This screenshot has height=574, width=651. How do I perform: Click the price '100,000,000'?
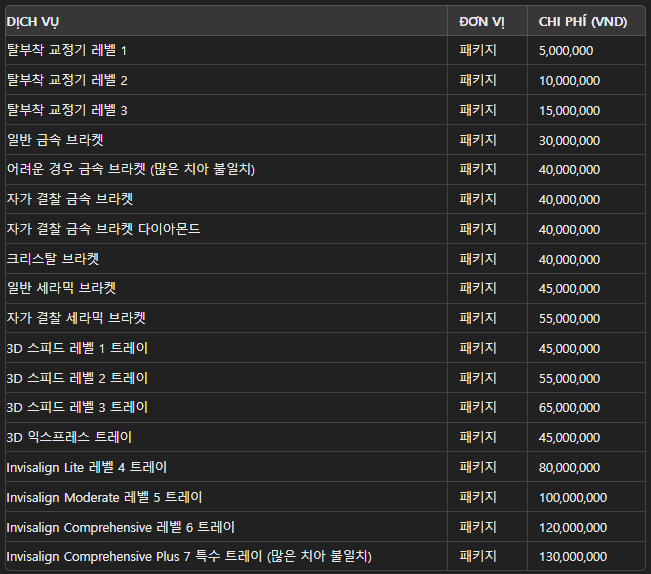tap(573, 497)
